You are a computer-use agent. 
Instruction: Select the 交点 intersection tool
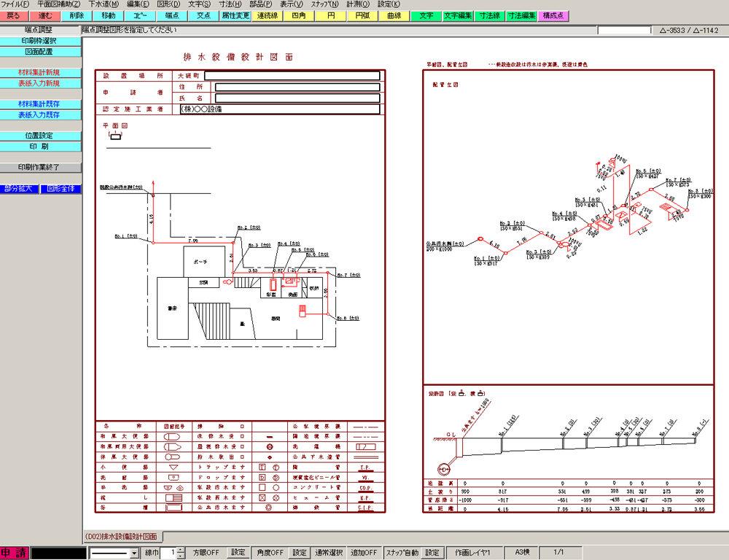[x=203, y=16]
